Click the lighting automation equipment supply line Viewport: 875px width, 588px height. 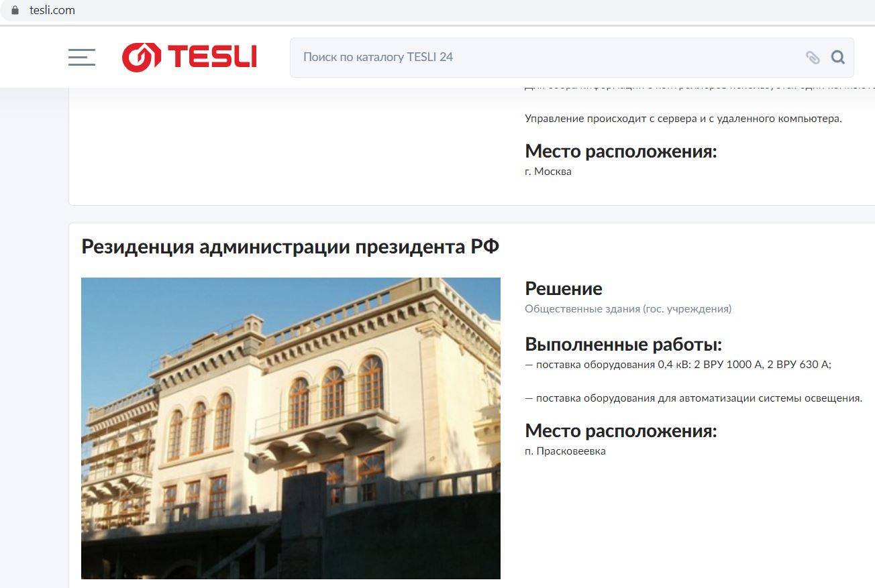coord(693,398)
